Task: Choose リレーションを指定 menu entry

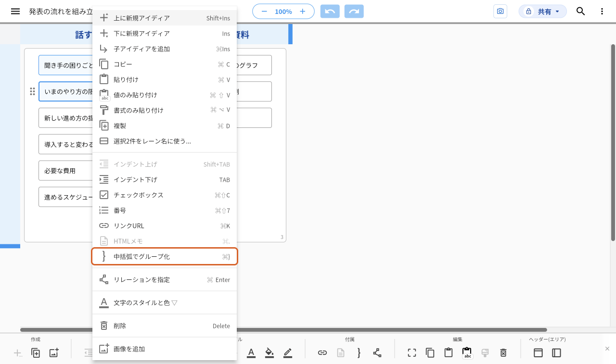Action: pos(165,279)
